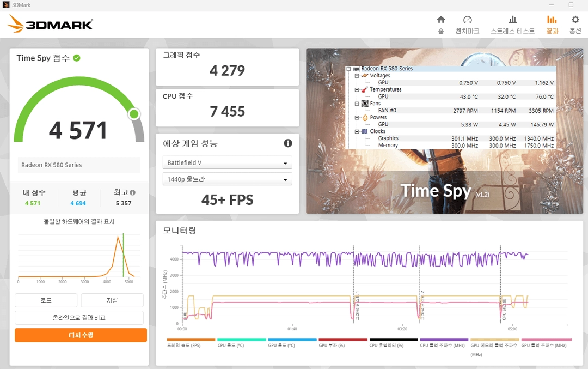Click the green marker in score distribution chart

click(124, 255)
